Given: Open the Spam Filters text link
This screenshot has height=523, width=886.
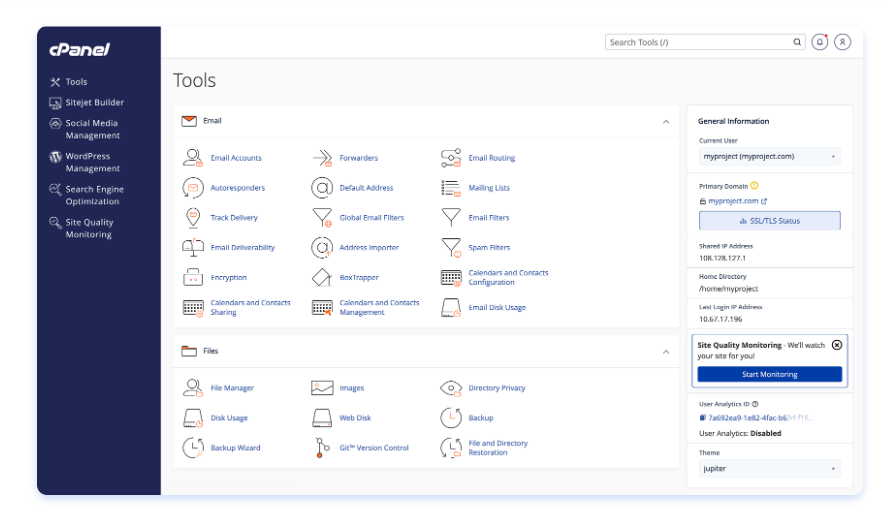Looking at the screenshot, I should 489,247.
